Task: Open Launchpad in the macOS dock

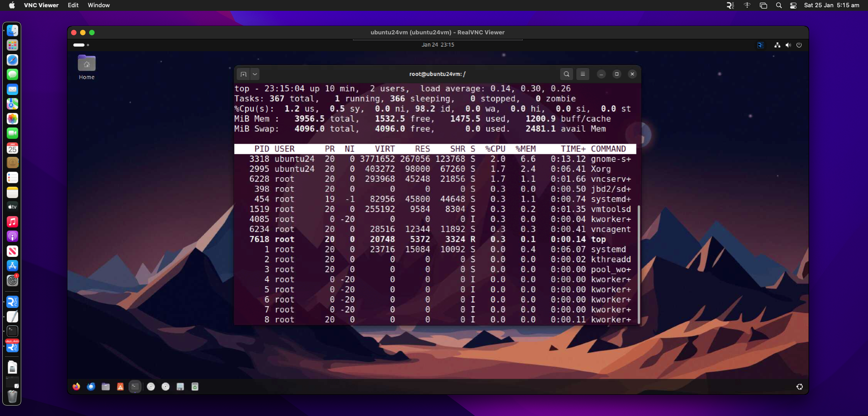Action: (12, 45)
